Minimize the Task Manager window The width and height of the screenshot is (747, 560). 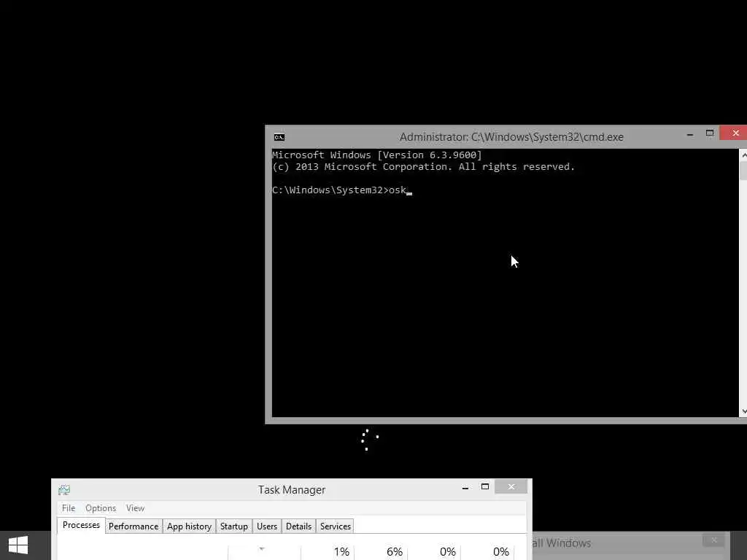tap(465, 487)
